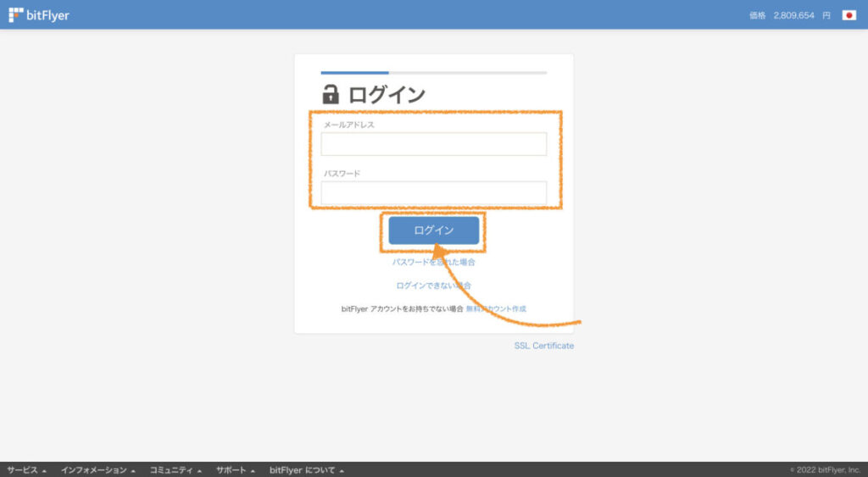
Task: Click the パスワード field label
Action: (x=342, y=174)
